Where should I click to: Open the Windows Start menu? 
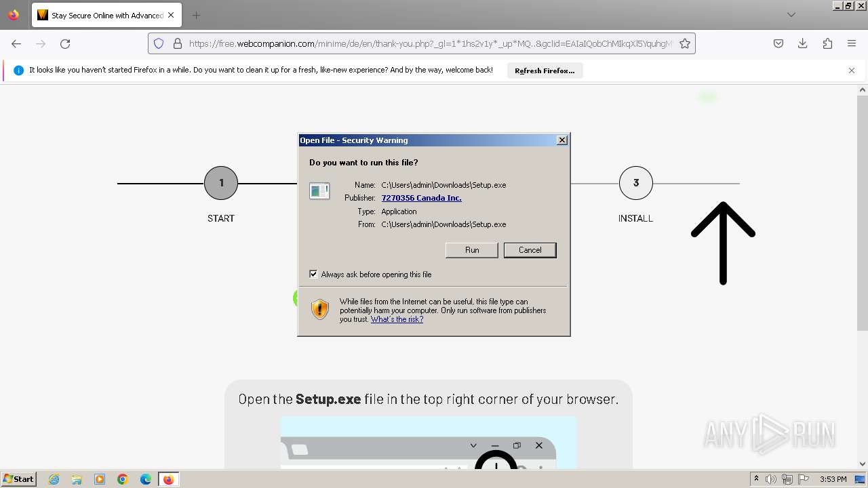click(x=18, y=479)
